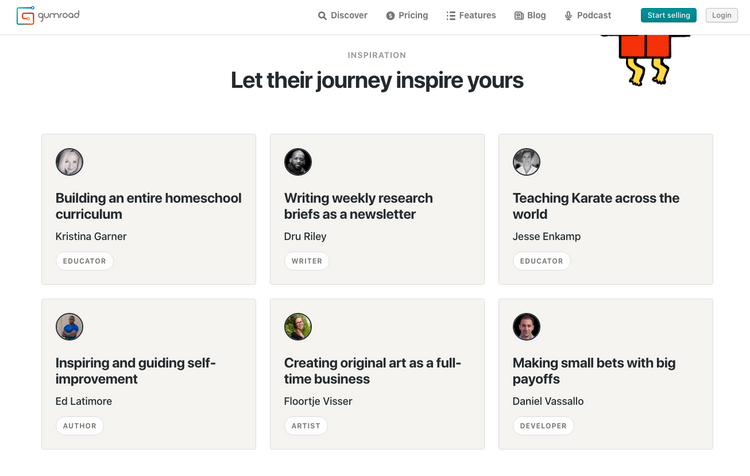Viewport: 750px width, 476px height.
Task: Click the Podcast microphone icon
Action: (x=568, y=16)
